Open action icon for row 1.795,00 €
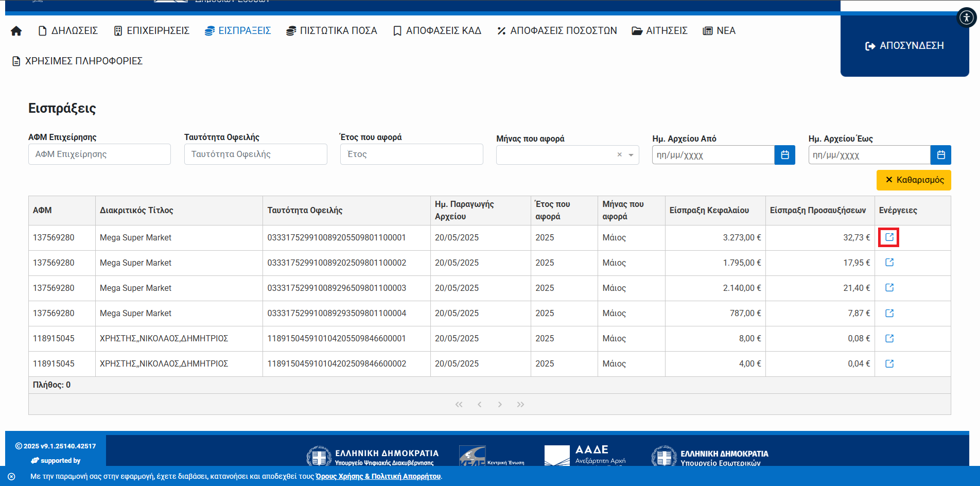 (889, 263)
